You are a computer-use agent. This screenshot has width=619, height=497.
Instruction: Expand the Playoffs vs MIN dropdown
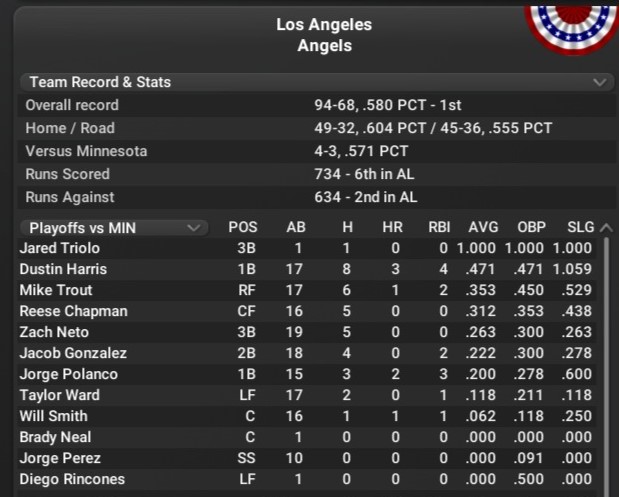(x=111, y=227)
